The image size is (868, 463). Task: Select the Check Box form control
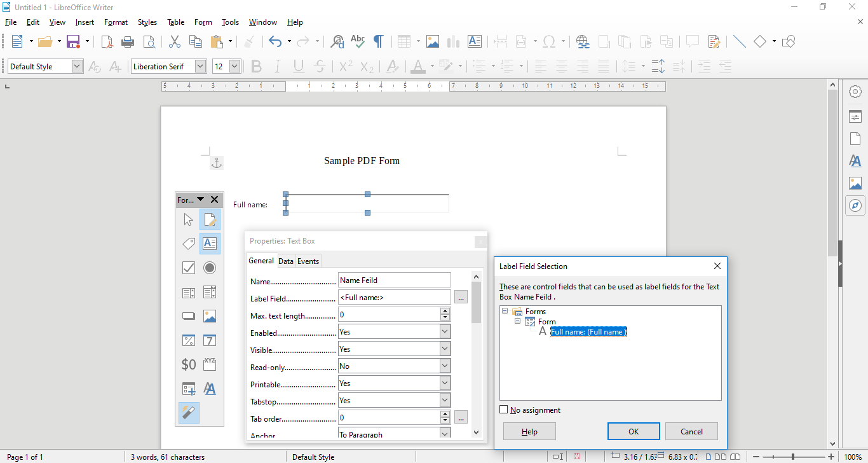tap(189, 267)
